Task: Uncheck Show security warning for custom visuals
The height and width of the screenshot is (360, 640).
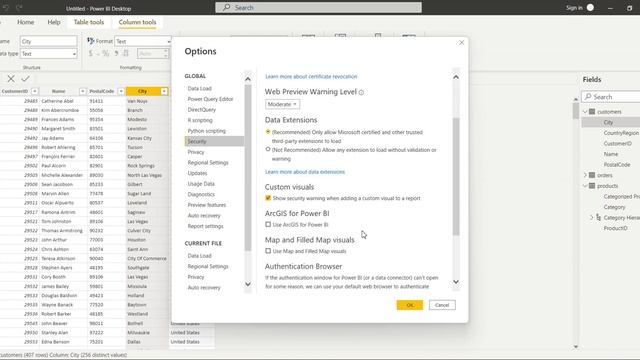Action: [268, 198]
